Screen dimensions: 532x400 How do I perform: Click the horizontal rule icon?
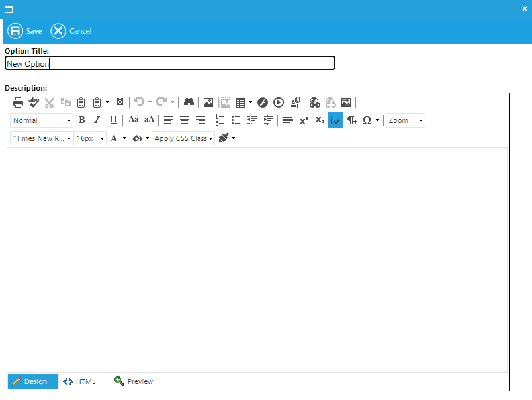point(288,120)
